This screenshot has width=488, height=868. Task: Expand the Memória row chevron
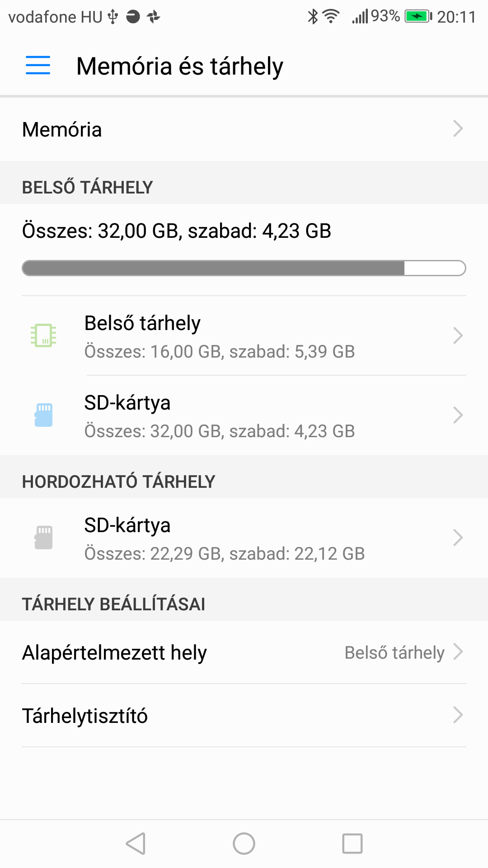tap(458, 129)
